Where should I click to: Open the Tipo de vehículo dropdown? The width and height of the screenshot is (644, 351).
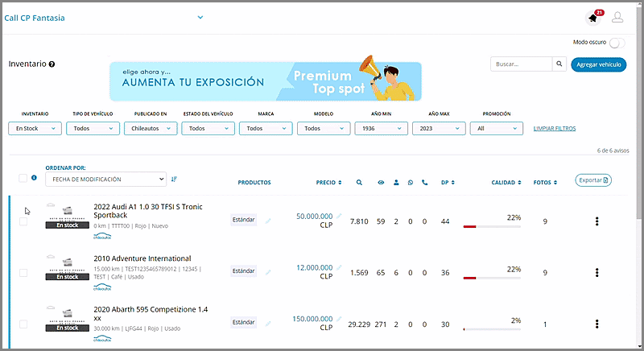pos(93,129)
